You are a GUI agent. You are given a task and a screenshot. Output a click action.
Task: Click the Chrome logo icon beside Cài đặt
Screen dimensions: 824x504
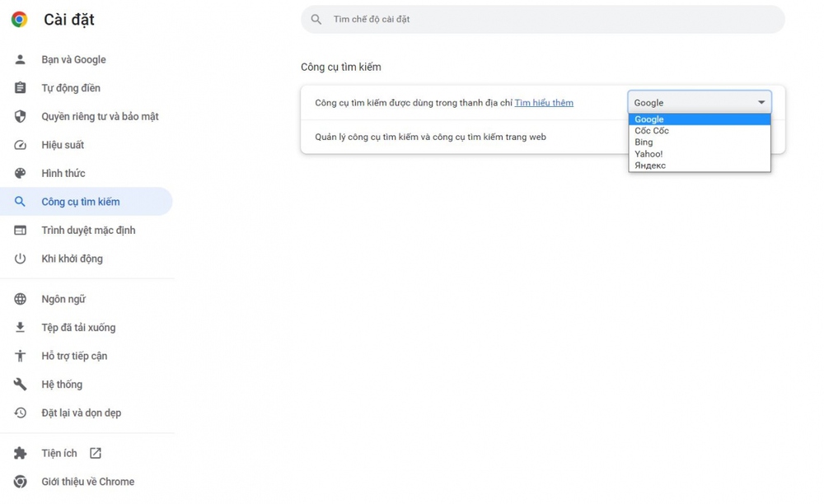click(x=20, y=20)
